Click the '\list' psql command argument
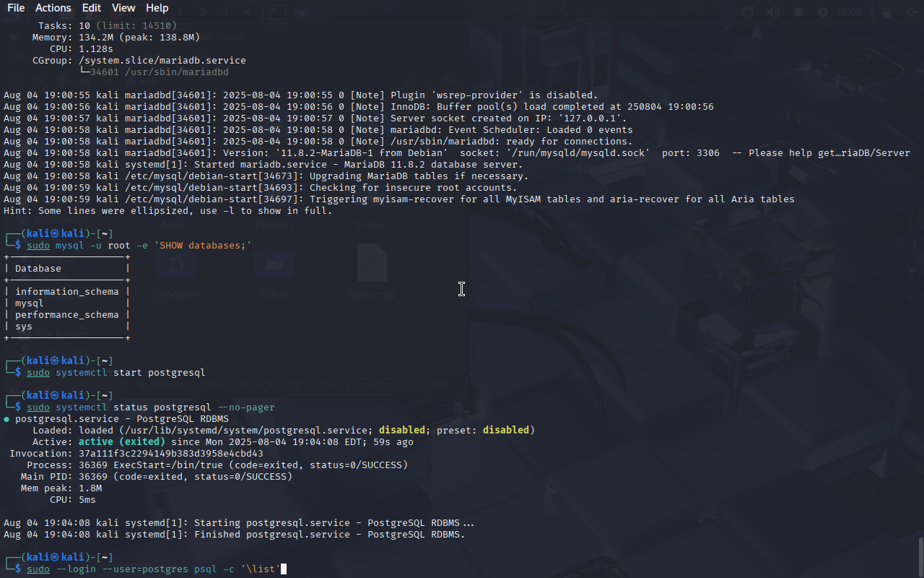The height and width of the screenshot is (578, 924). 261,569
